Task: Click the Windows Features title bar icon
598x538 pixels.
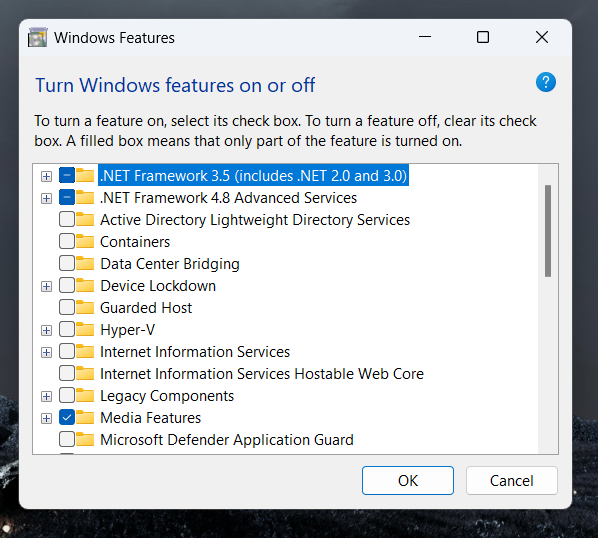Action: [38, 37]
